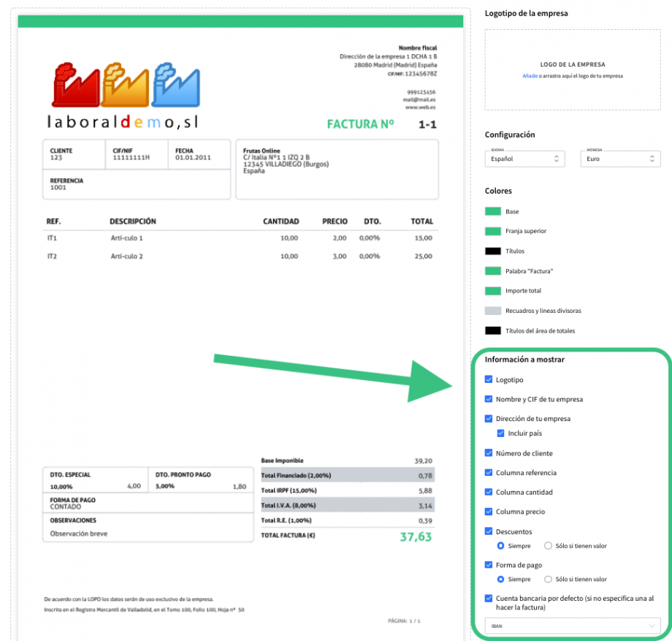
Task: Toggle Nombre y CIF de tu empresa
Action: (x=489, y=400)
